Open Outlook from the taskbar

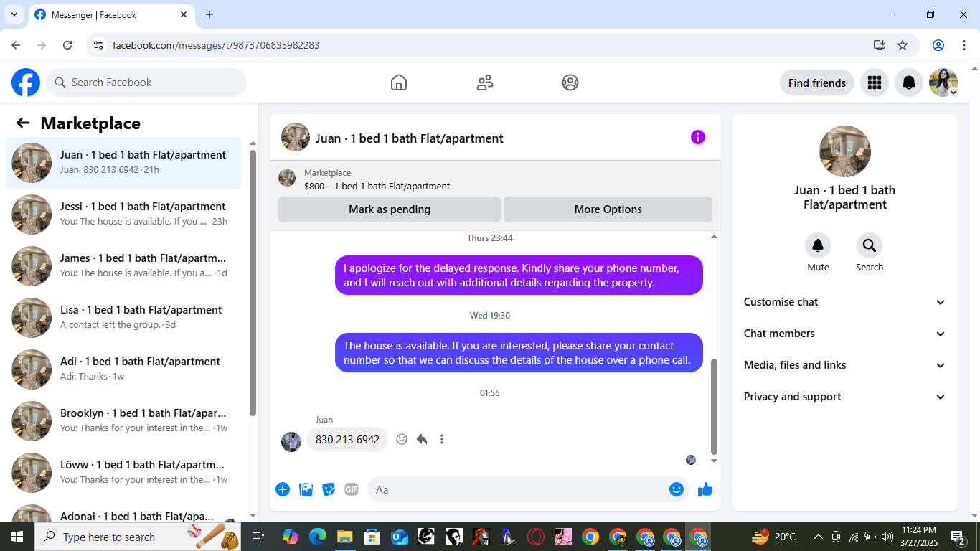(x=399, y=537)
